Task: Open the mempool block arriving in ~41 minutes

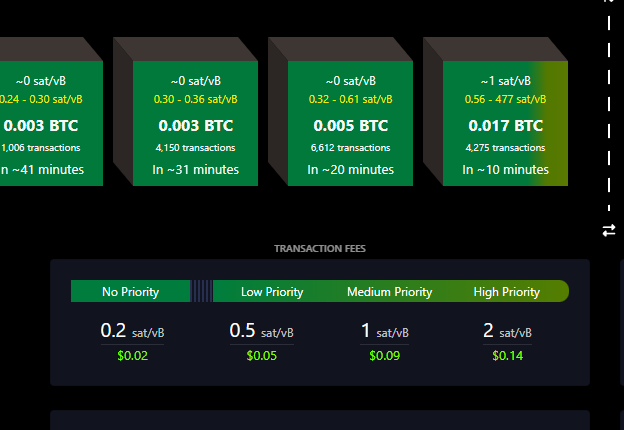Action: click(51, 123)
